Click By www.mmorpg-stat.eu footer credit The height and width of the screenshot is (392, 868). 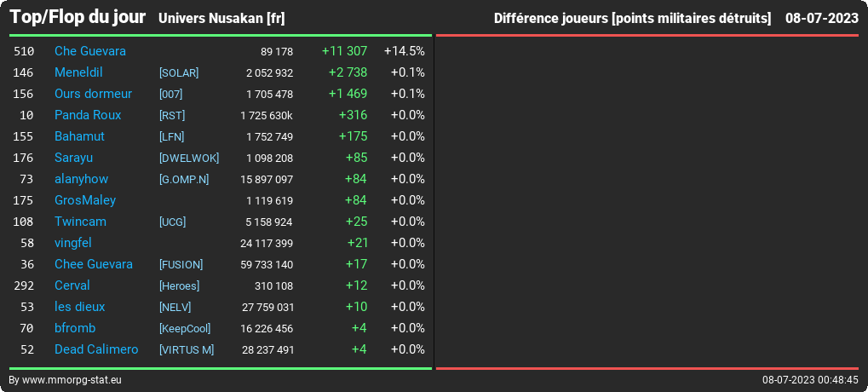tap(66, 380)
